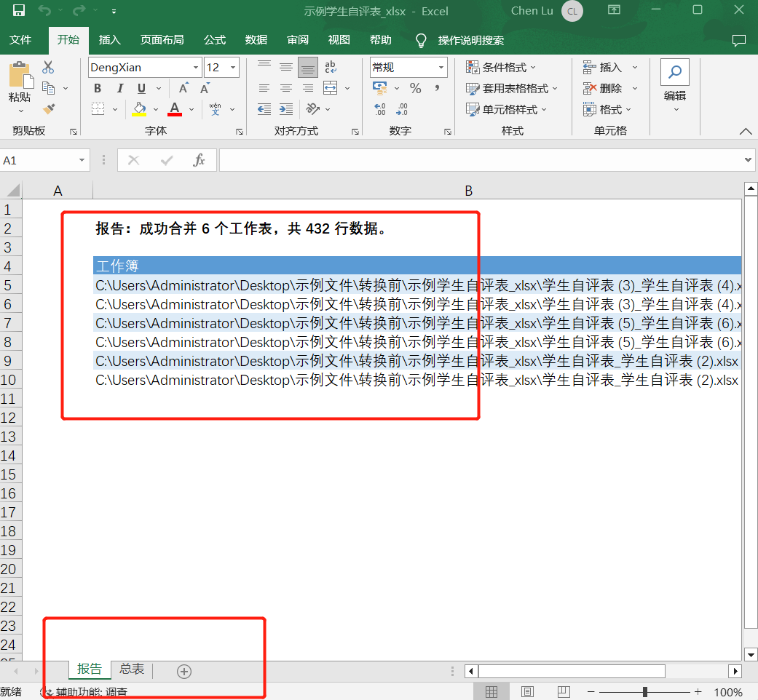Click the 单元格样式 cell styles button

pos(501,109)
